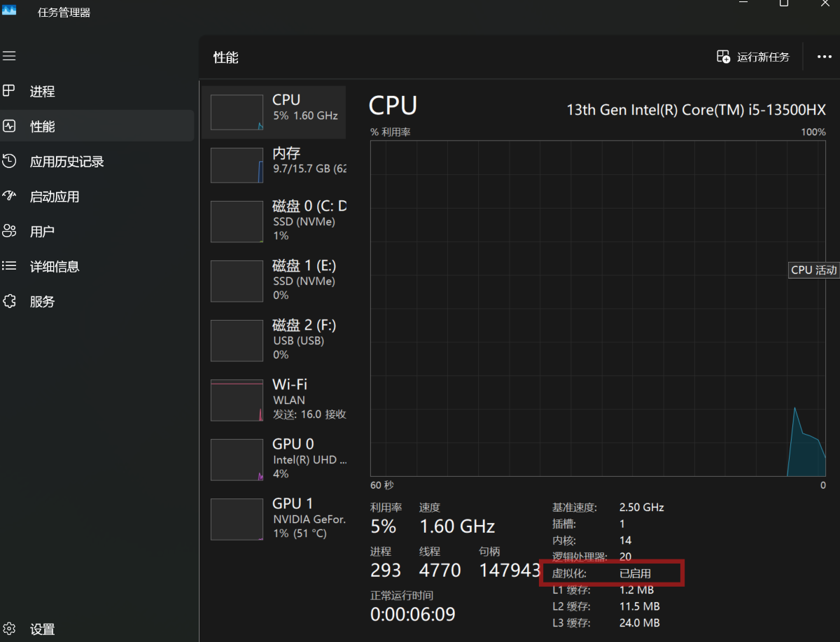Viewport: 840px width, 642px height.
Task: Click the 内核 value 14
Action: [626, 540]
